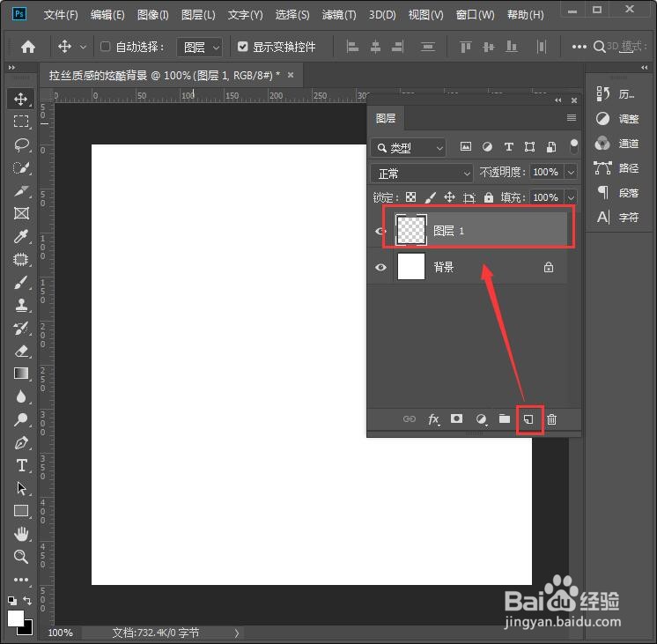Viewport: 657px width, 644px height.
Task: Select the Zoom tool in the toolbox
Action: (x=21, y=557)
